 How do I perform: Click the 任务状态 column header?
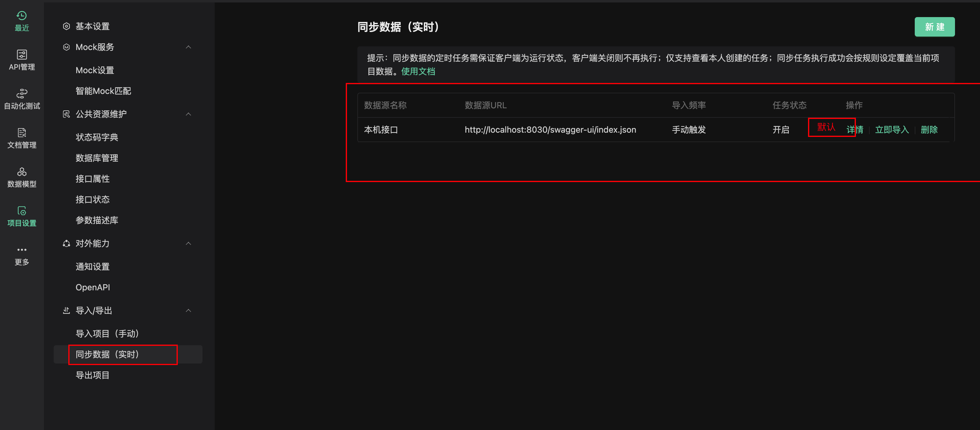(789, 106)
